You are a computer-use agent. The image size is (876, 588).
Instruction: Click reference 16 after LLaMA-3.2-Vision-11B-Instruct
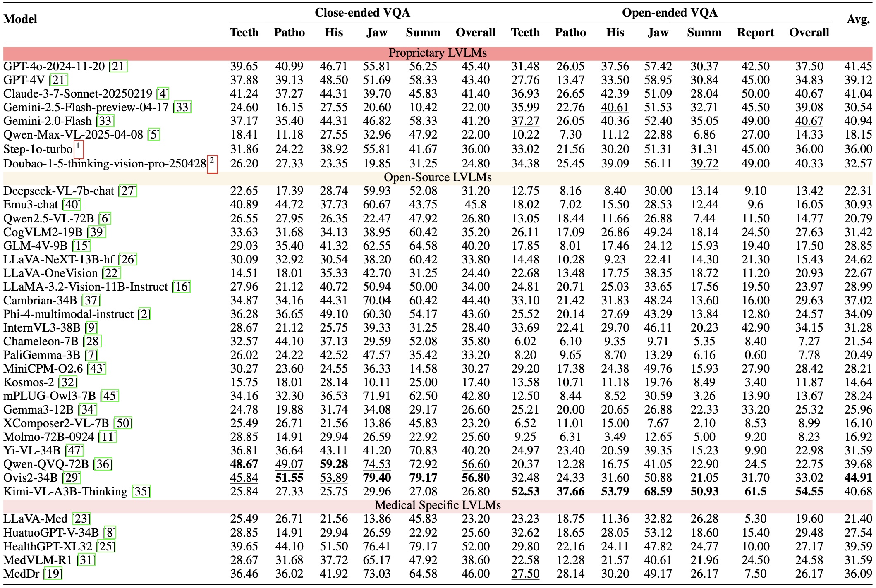tap(182, 287)
